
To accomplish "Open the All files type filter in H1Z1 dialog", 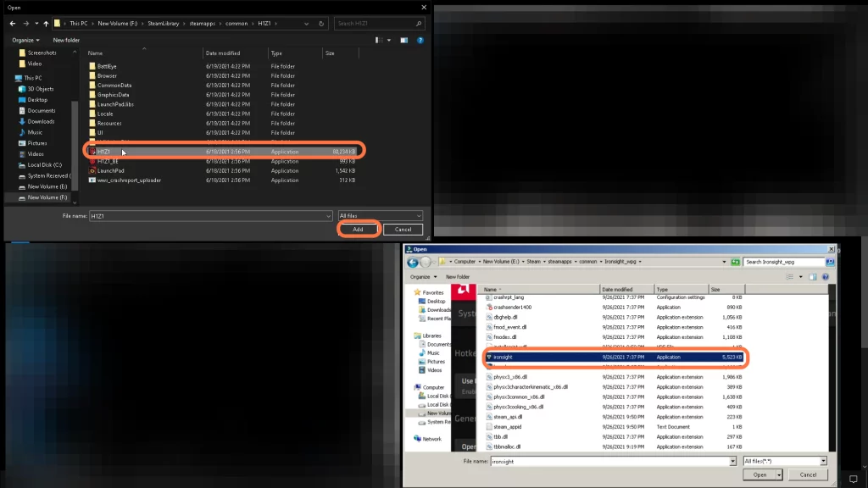I will 380,216.
